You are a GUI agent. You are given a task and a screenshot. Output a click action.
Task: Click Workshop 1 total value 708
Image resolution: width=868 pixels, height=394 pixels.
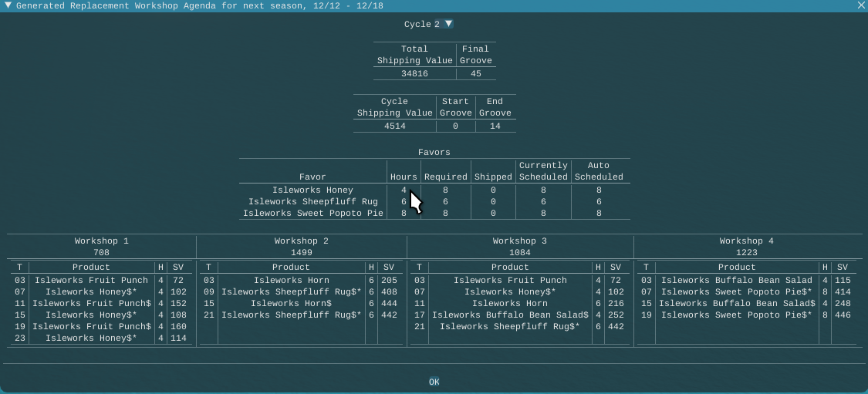[101, 253]
